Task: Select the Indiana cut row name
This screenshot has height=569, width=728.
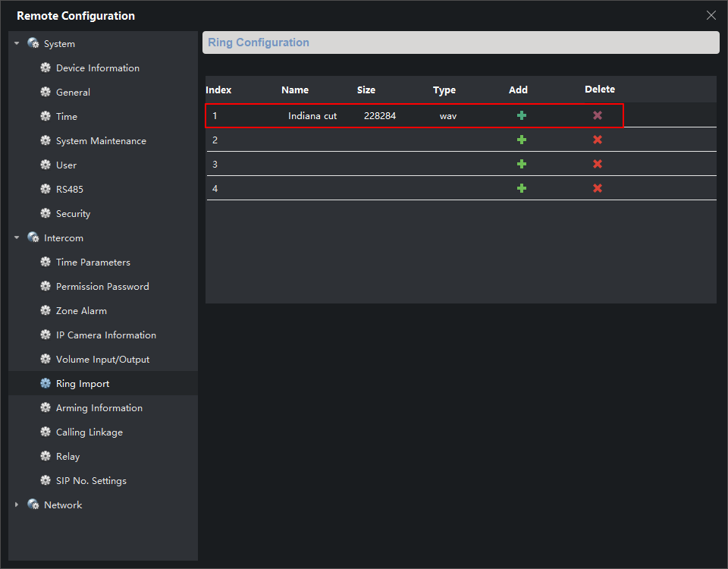Action: (x=312, y=116)
